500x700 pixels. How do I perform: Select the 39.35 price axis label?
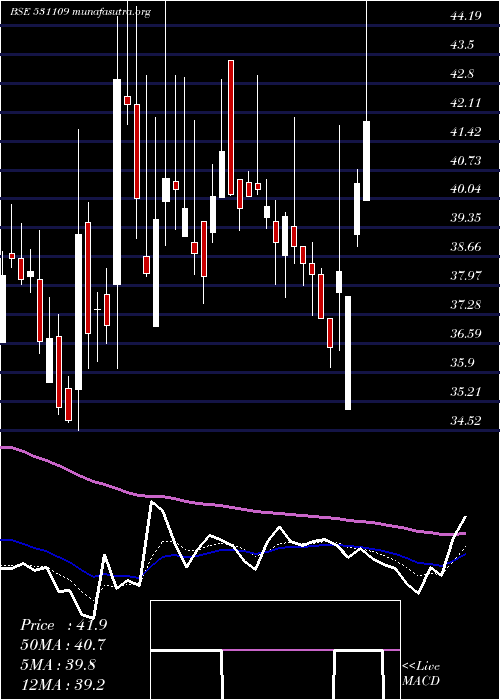(x=466, y=218)
